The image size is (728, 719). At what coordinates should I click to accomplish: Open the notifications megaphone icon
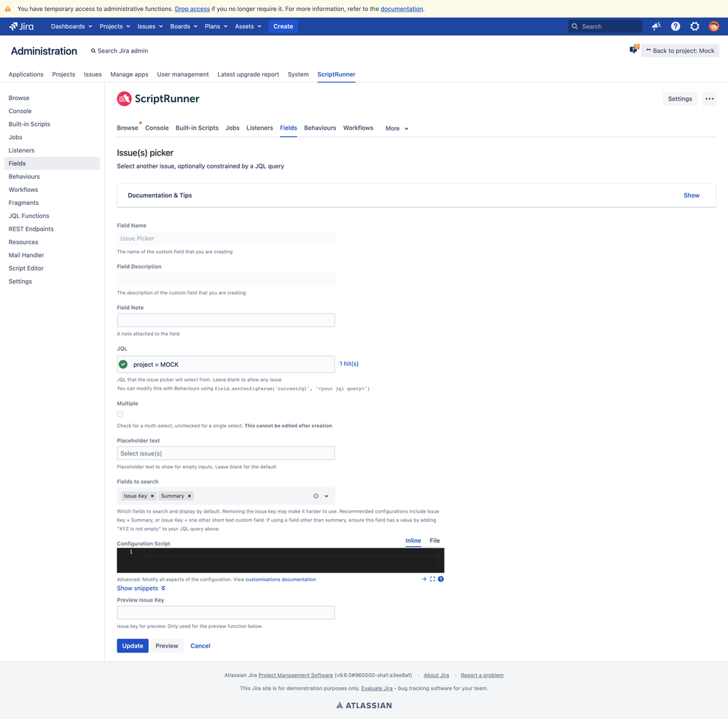coord(656,26)
